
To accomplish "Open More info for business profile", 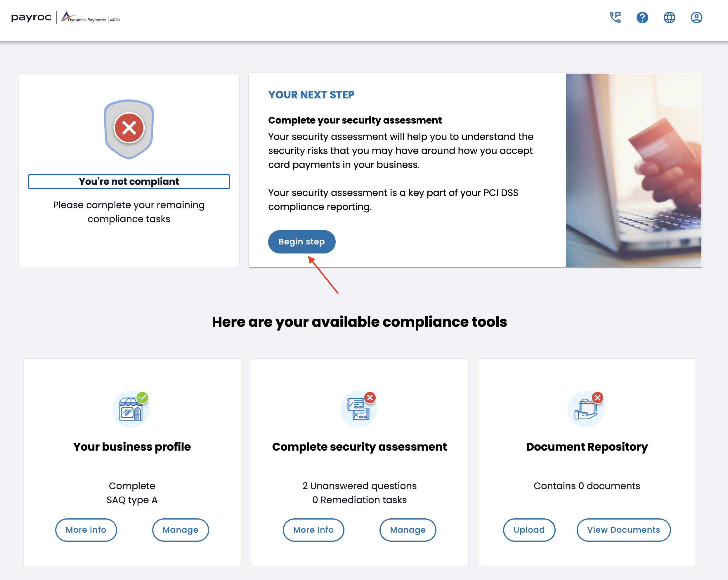I will [86, 530].
